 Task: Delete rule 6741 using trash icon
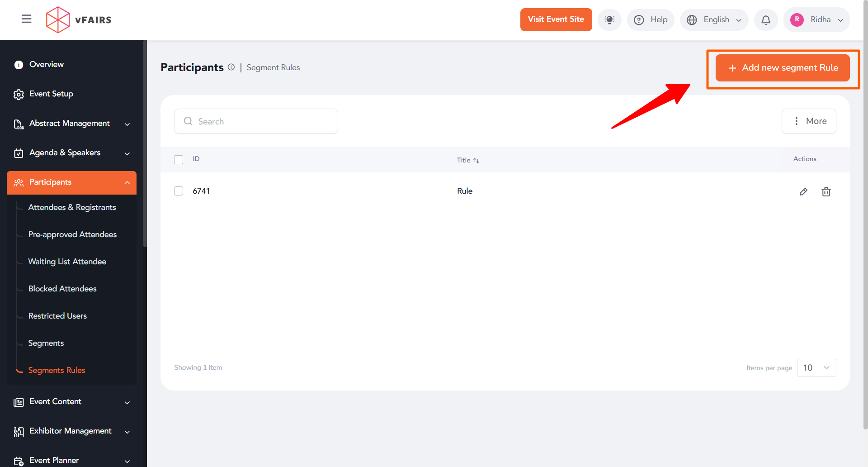tap(826, 192)
